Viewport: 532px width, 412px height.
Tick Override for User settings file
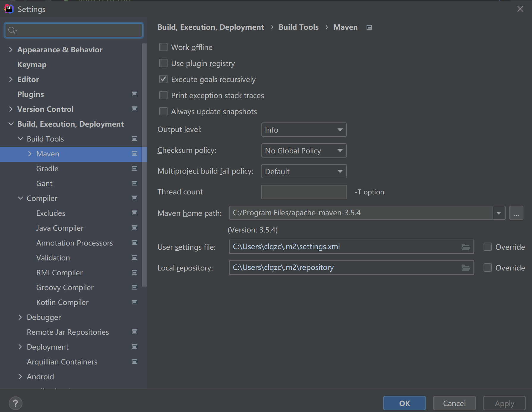click(487, 247)
